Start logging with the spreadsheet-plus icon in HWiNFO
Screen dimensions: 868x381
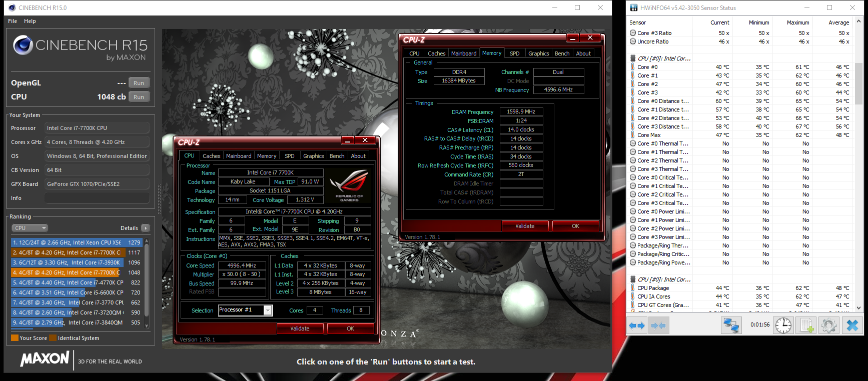pyautogui.click(x=806, y=325)
